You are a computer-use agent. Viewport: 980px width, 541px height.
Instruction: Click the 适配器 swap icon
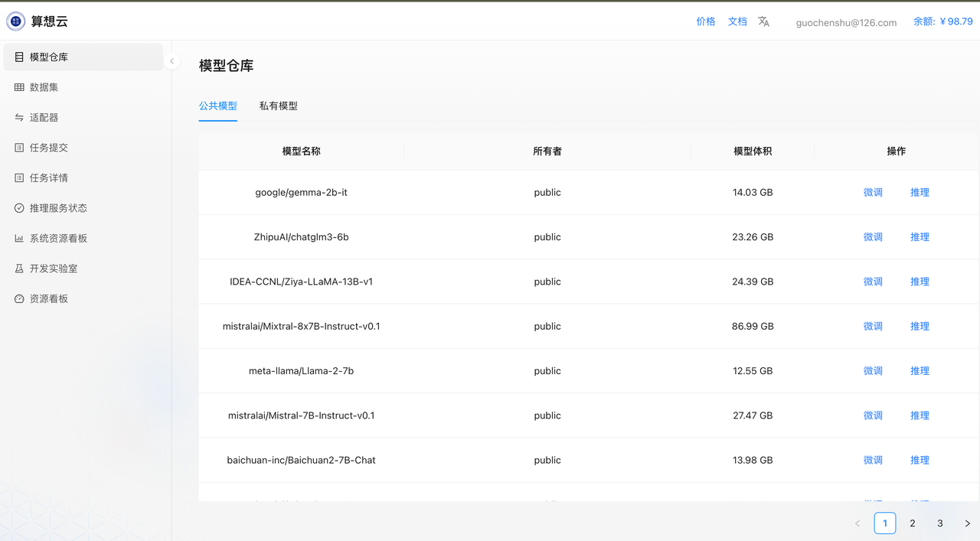(19, 118)
